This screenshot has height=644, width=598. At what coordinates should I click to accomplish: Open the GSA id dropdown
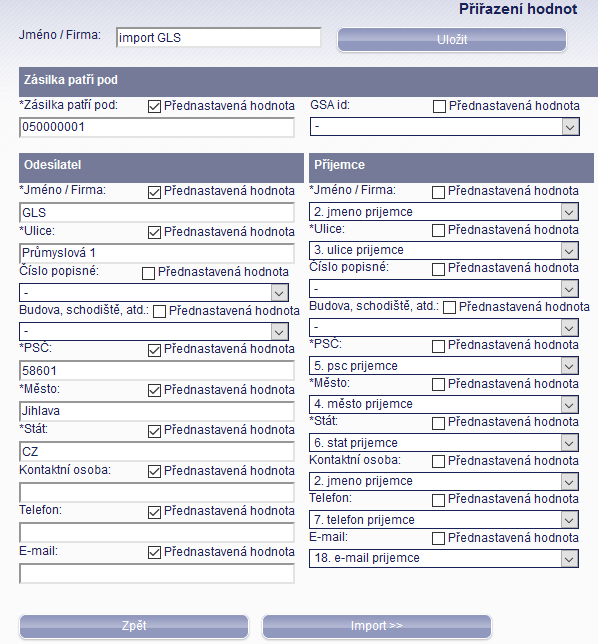pyautogui.click(x=445, y=127)
